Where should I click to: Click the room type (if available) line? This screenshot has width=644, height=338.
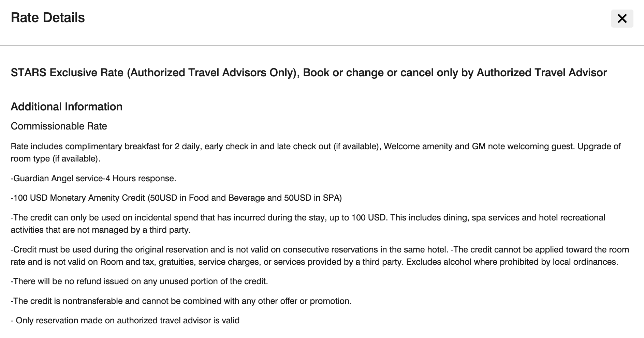pyautogui.click(x=56, y=159)
